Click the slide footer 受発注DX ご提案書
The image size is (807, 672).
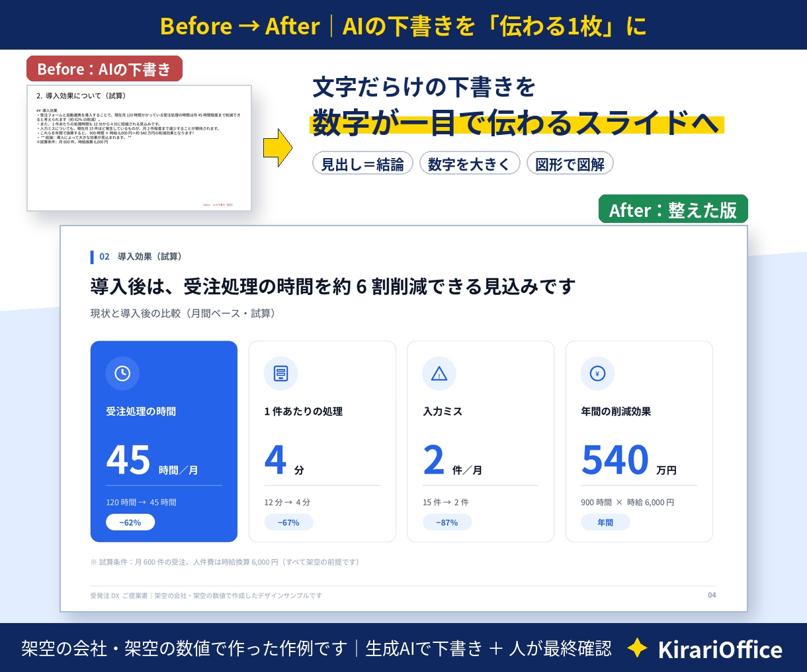tap(206, 596)
